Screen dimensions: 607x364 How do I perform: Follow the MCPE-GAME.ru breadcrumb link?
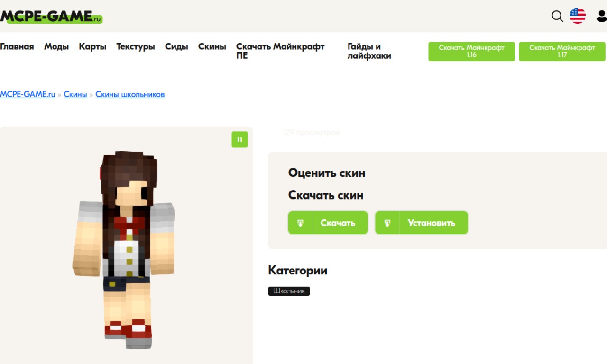[28, 94]
